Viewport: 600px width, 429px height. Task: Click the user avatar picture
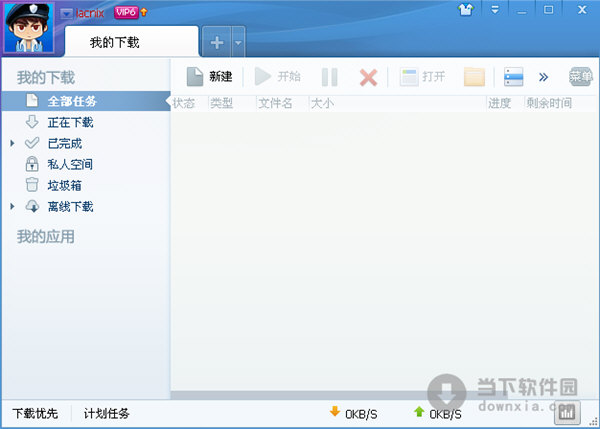click(x=29, y=28)
